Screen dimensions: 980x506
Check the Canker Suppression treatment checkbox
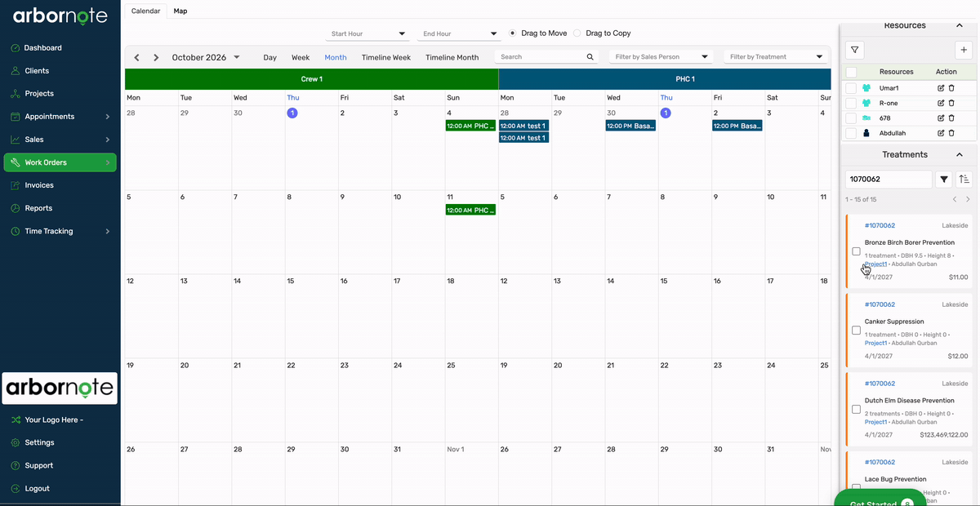click(x=856, y=331)
